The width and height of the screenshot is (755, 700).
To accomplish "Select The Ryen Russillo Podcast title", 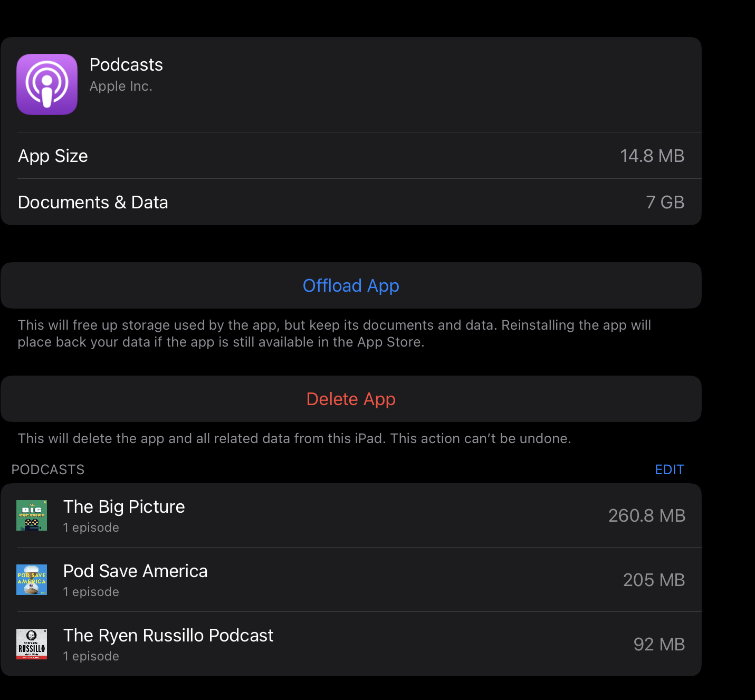I will [168, 635].
